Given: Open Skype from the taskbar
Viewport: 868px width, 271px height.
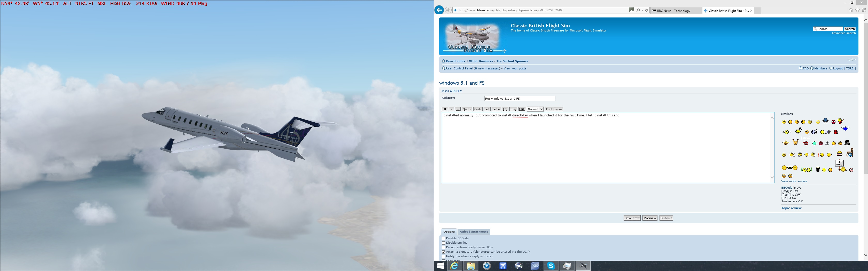Looking at the screenshot, I should (551, 266).
